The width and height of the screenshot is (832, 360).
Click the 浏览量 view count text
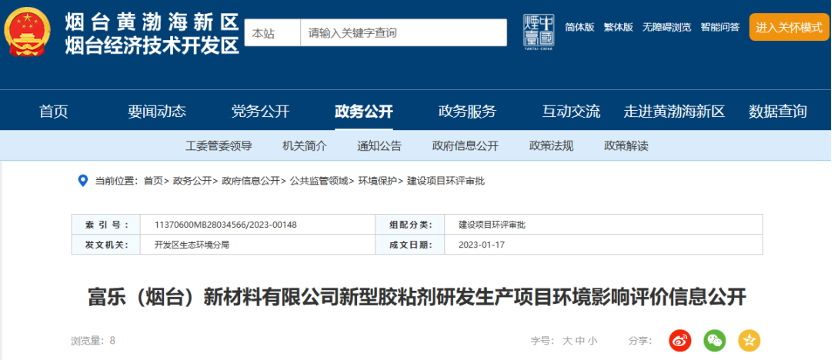[93, 340]
